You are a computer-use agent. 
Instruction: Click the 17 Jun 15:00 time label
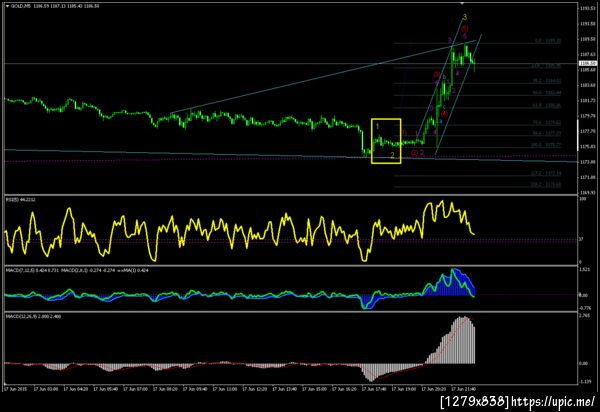315,389
